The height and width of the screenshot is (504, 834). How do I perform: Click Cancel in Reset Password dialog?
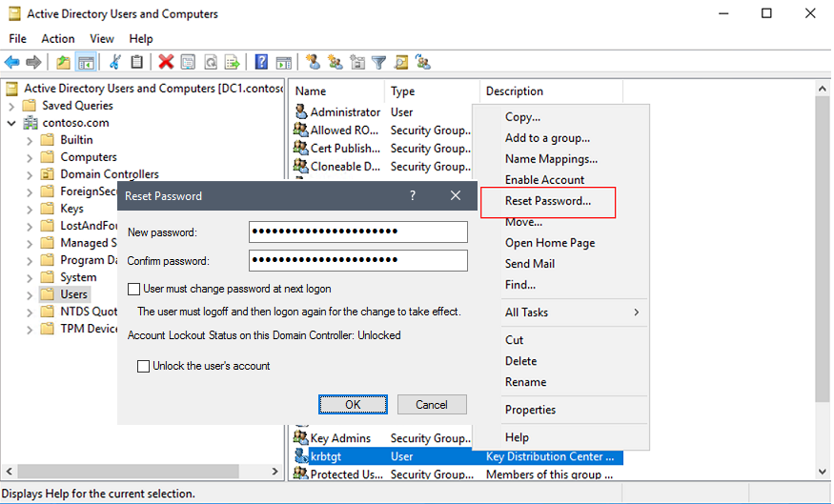click(x=432, y=405)
